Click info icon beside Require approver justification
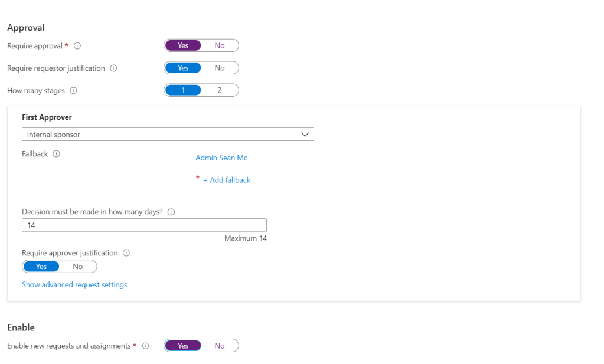Viewport: 604px width, 364px height. click(126, 253)
